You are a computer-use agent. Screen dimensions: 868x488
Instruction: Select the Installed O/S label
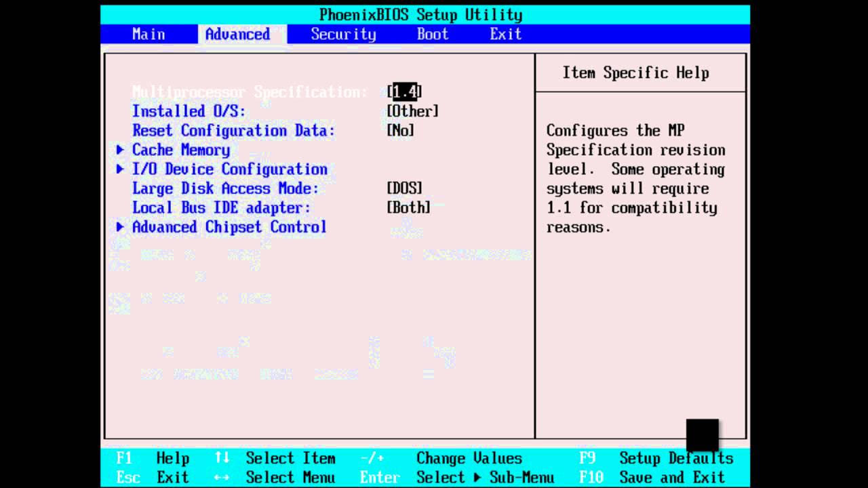click(x=189, y=111)
